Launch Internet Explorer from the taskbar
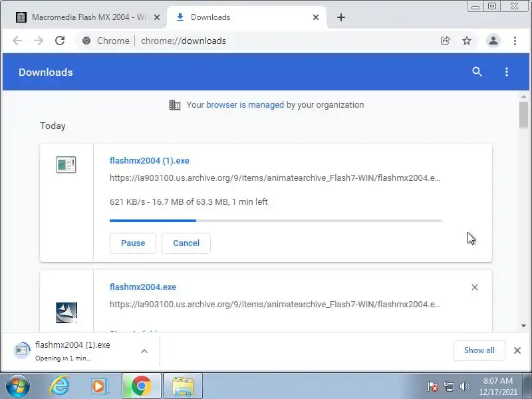Screen dimensions: 532x399 (59, 386)
